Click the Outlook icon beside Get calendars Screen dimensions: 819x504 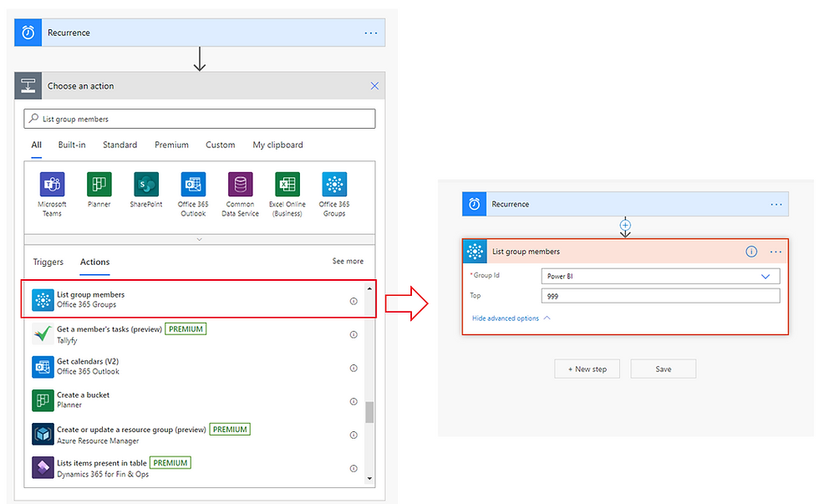[x=43, y=367]
